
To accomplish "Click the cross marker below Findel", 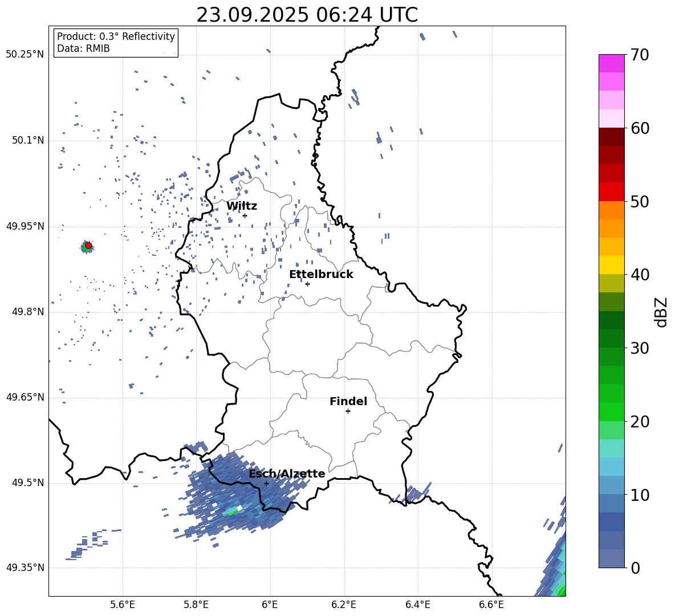I will click(x=348, y=411).
